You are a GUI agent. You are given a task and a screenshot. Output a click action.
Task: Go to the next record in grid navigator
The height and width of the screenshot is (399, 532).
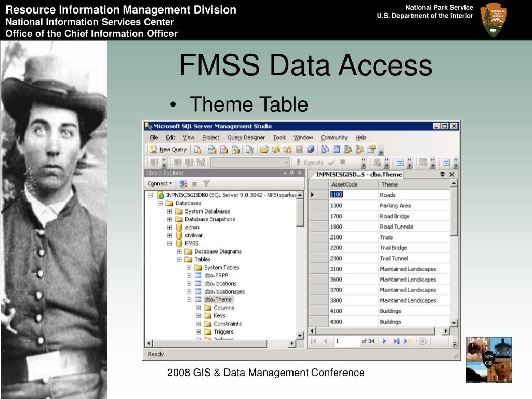click(384, 341)
